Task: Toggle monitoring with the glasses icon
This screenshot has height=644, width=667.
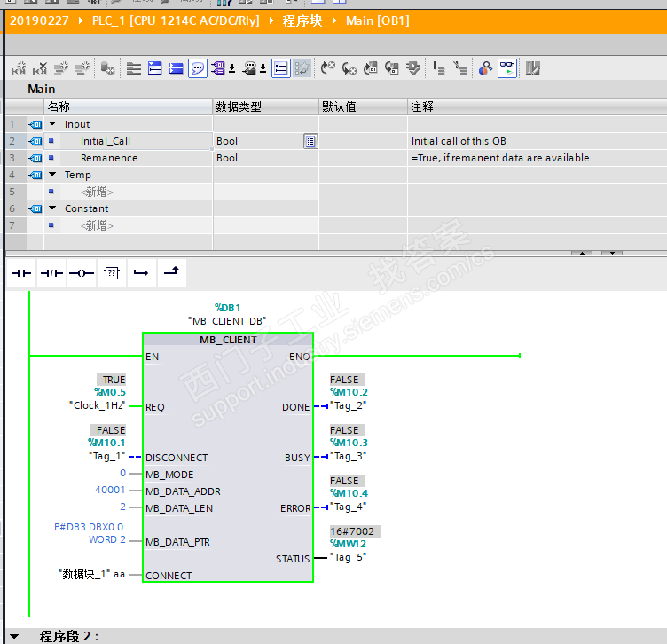Action: tap(506, 67)
